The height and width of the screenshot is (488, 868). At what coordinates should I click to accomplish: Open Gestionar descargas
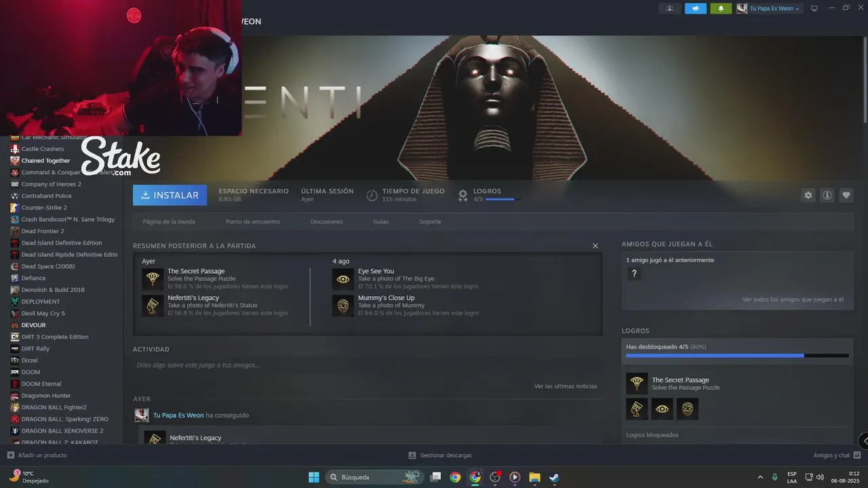446,455
